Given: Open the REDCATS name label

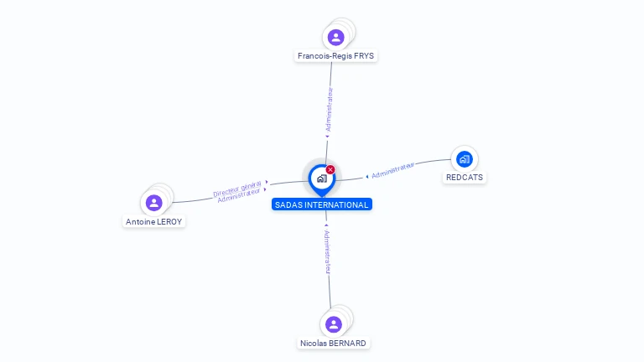Looking at the screenshot, I should pyautogui.click(x=465, y=178).
